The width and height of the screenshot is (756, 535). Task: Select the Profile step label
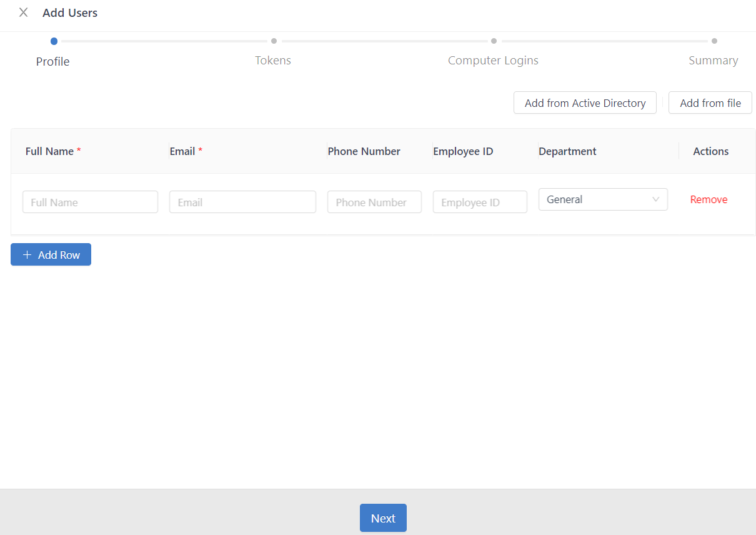(53, 61)
